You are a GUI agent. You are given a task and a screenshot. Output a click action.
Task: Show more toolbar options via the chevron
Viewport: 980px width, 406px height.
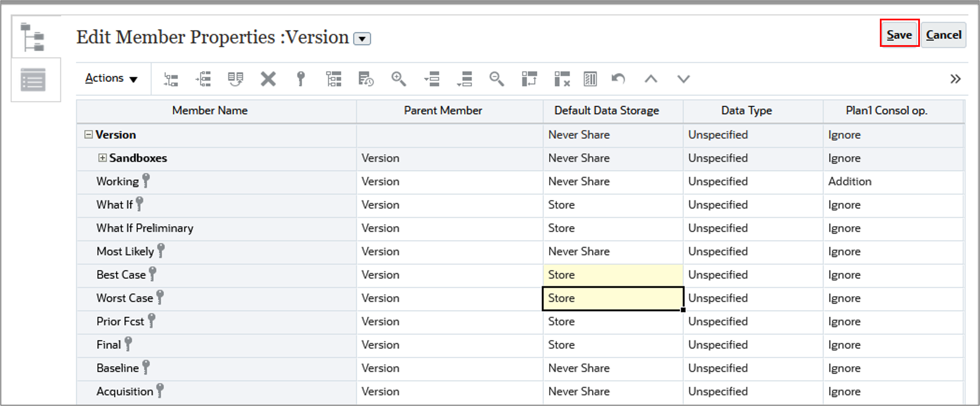[x=955, y=79]
